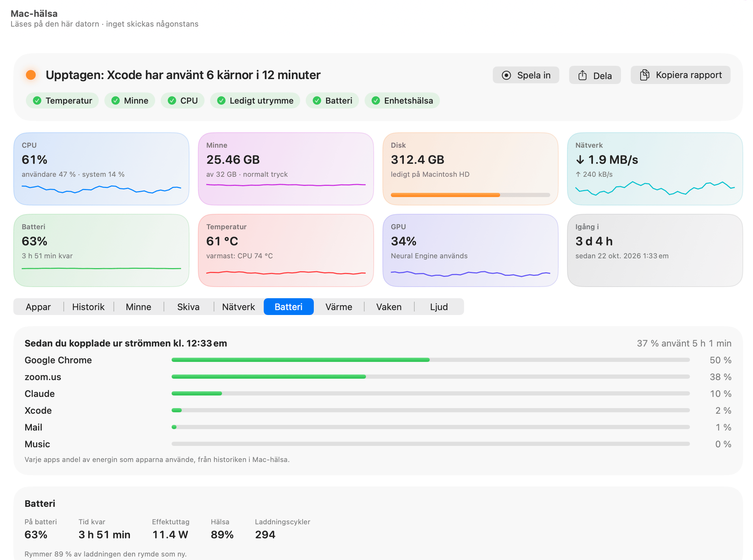753x560 pixels.
Task: Open the Vaken tab
Action: point(389,307)
